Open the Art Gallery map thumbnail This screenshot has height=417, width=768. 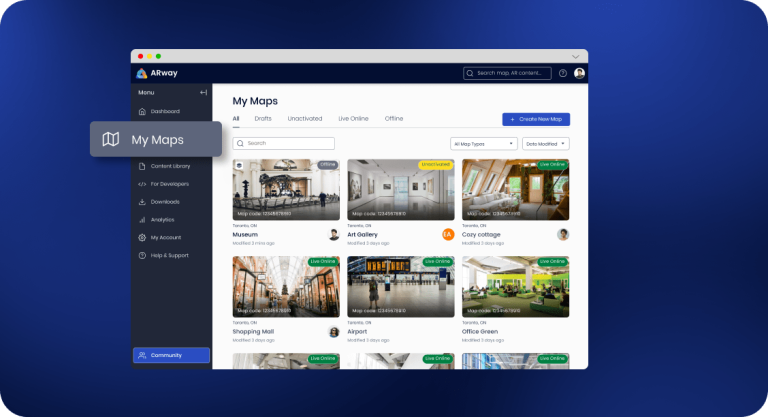[400, 190]
